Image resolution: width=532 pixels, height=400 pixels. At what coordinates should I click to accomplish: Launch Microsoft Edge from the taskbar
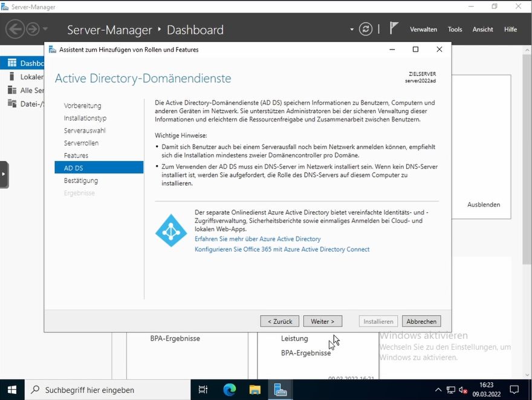[229, 390]
